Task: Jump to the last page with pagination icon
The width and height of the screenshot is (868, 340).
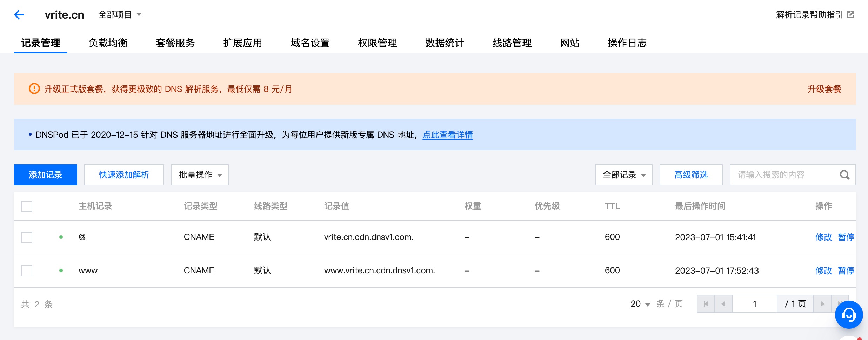Action: (x=841, y=303)
